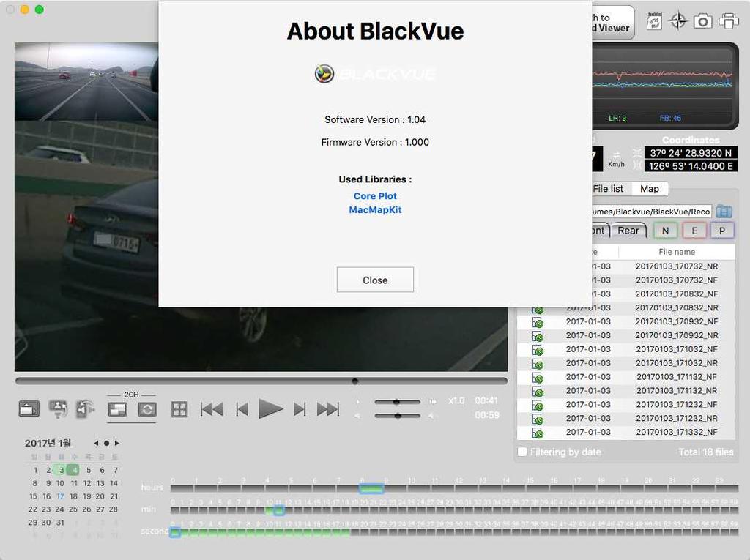The image size is (750, 560).
Task: Click file icon for 20170103_171332_NF
Action: tap(538, 433)
